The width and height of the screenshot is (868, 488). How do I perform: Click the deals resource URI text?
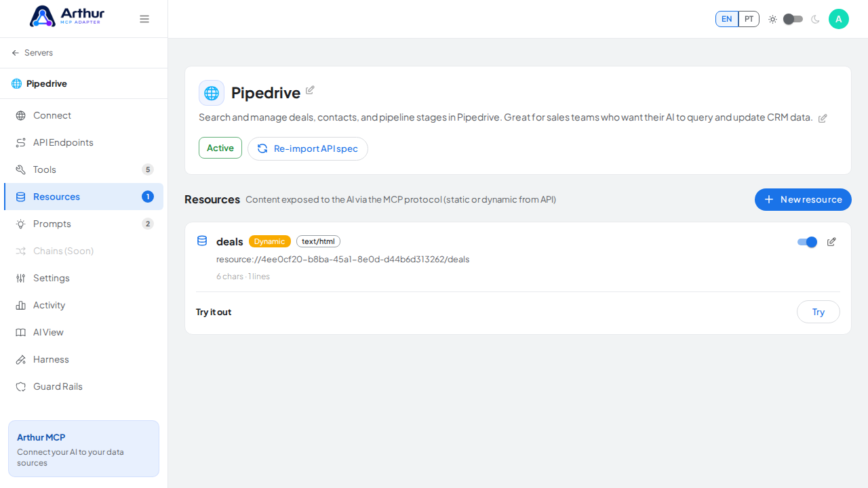click(x=343, y=260)
